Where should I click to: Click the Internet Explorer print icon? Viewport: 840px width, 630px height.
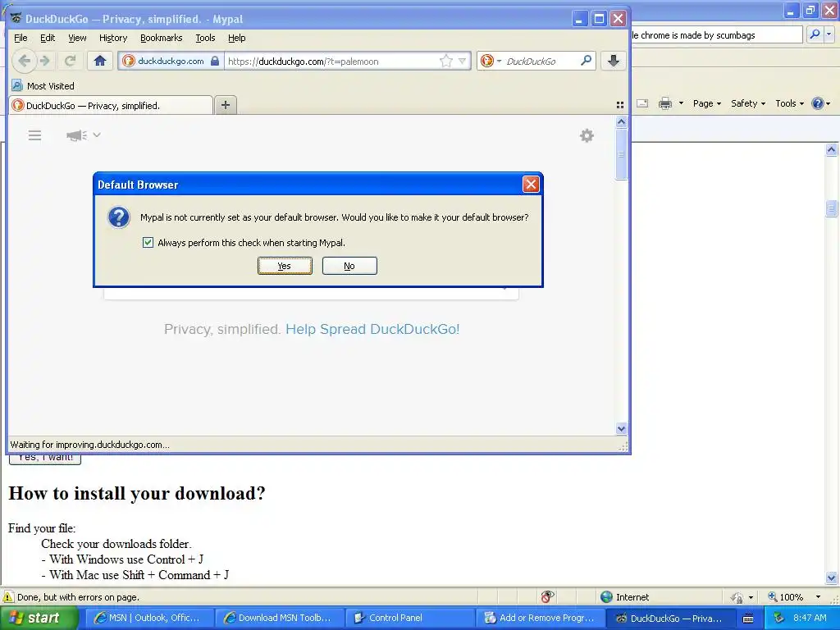[664, 103]
